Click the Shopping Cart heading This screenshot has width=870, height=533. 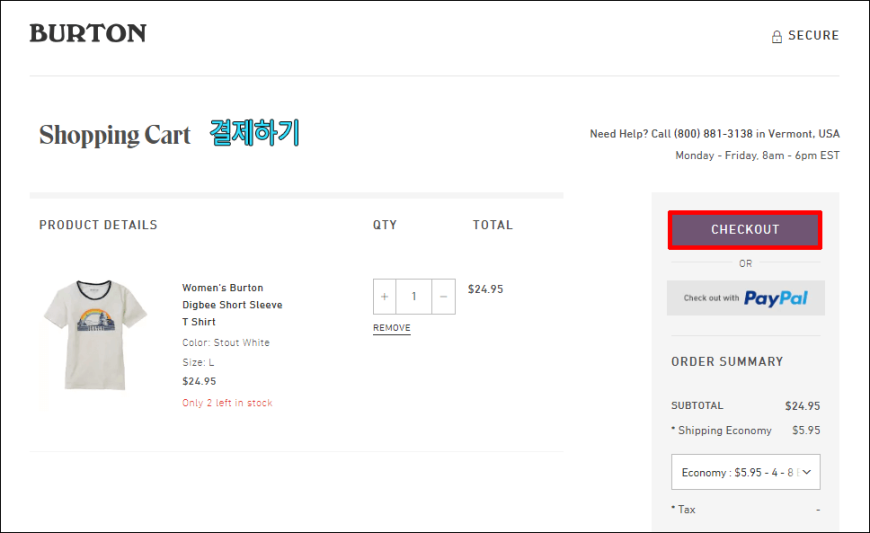[114, 135]
